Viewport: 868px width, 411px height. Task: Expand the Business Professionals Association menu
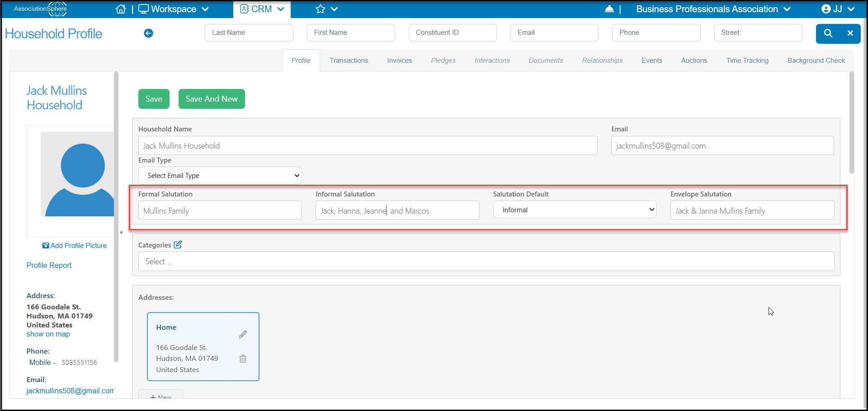click(x=713, y=9)
